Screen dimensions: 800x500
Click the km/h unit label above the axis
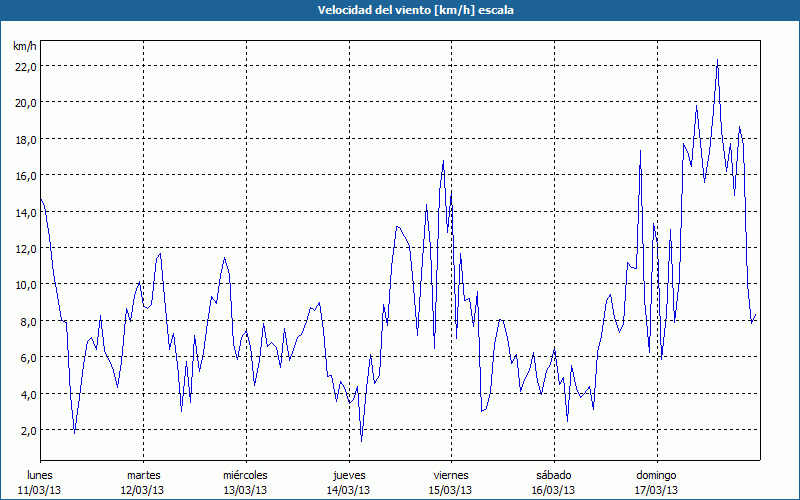click(25, 46)
